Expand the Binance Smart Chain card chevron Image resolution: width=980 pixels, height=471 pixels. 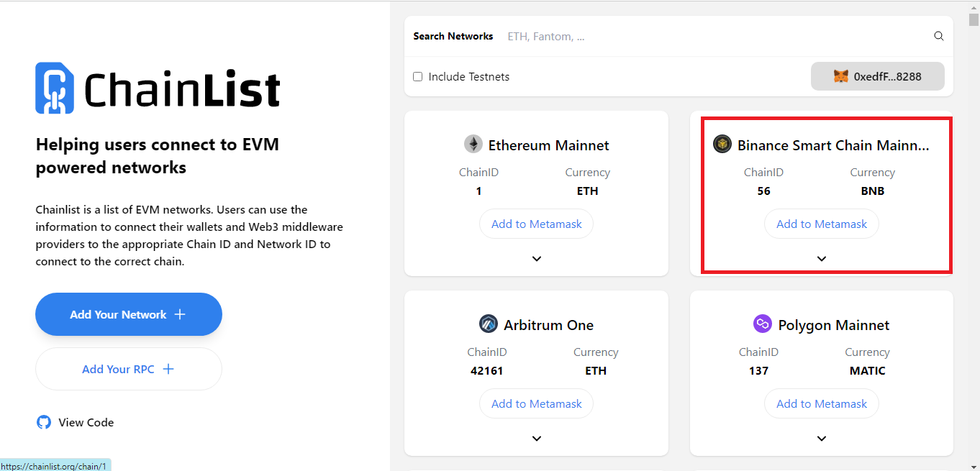[x=822, y=259]
